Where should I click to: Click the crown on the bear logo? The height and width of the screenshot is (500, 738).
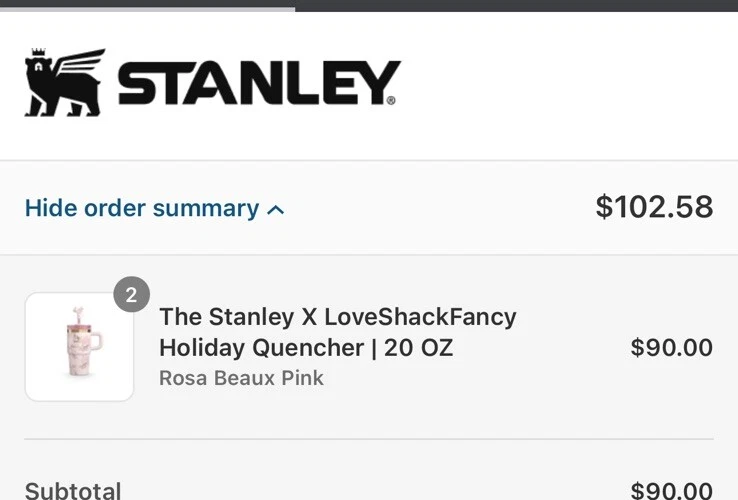[38, 54]
